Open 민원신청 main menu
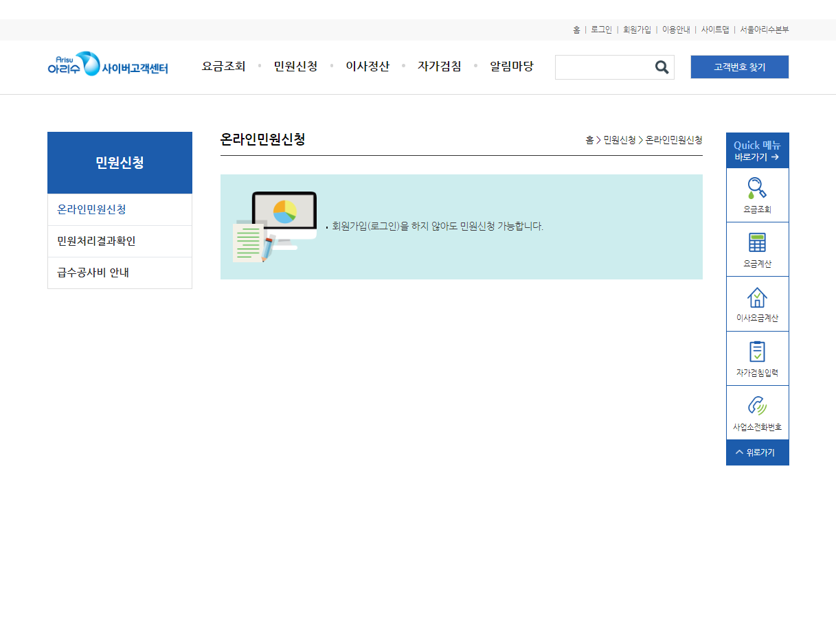Image resolution: width=836 pixels, height=644 pixels. (295, 67)
